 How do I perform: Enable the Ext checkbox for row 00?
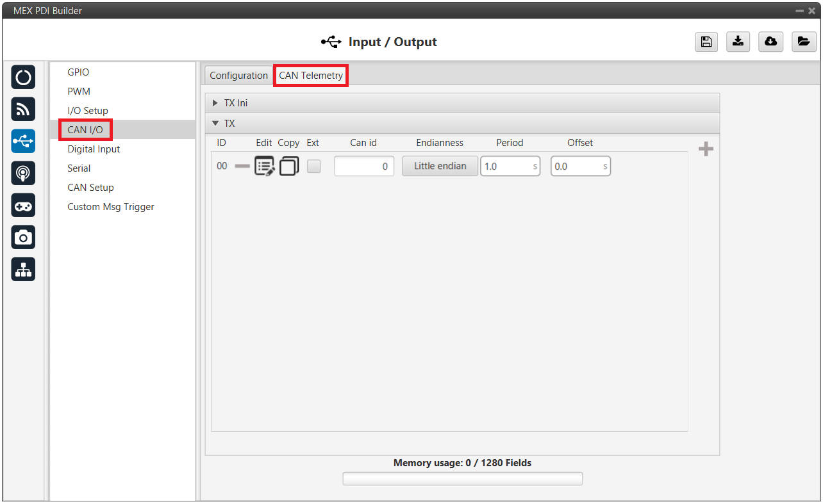pyautogui.click(x=313, y=167)
